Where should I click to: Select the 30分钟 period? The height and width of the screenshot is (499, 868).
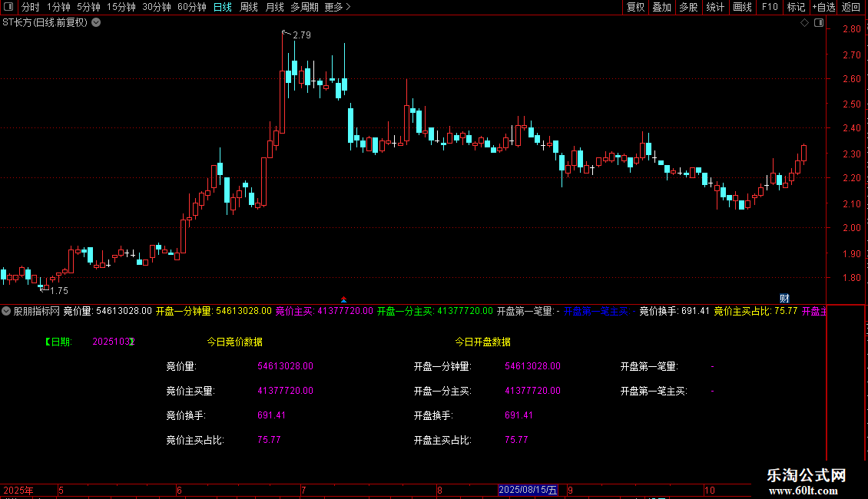coord(157,7)
